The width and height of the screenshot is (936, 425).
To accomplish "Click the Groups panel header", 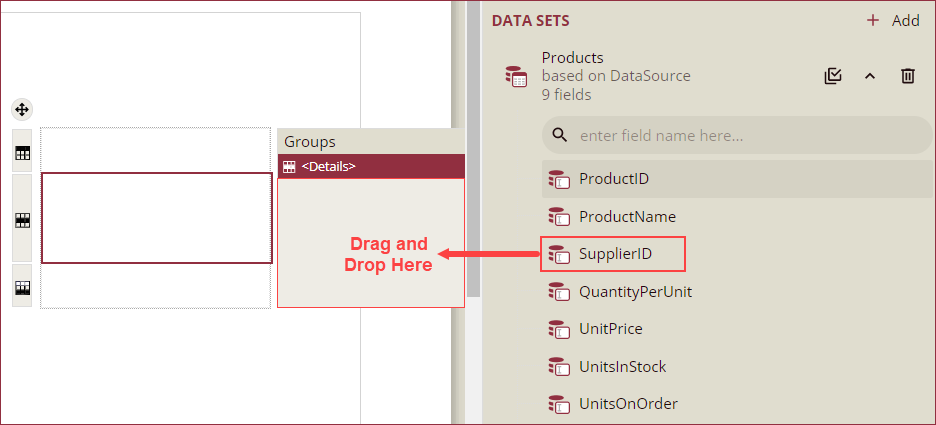I will point(371,141).
